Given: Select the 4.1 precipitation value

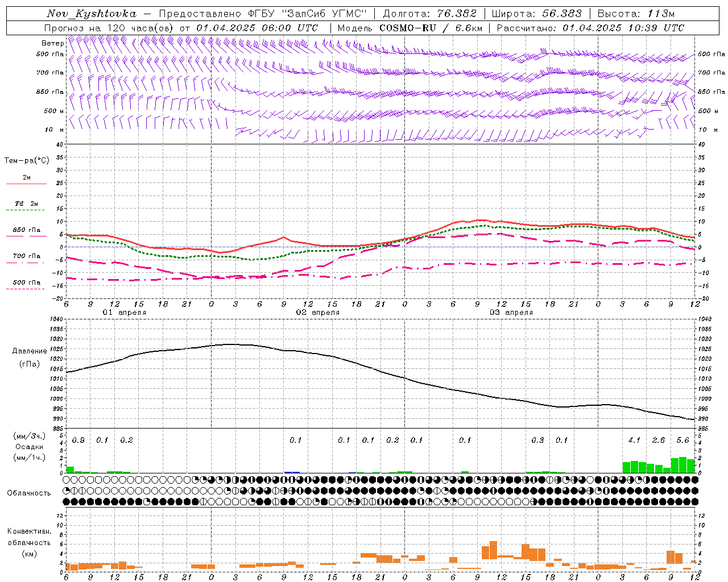Looking at the screenshot, I should [634, 440].
